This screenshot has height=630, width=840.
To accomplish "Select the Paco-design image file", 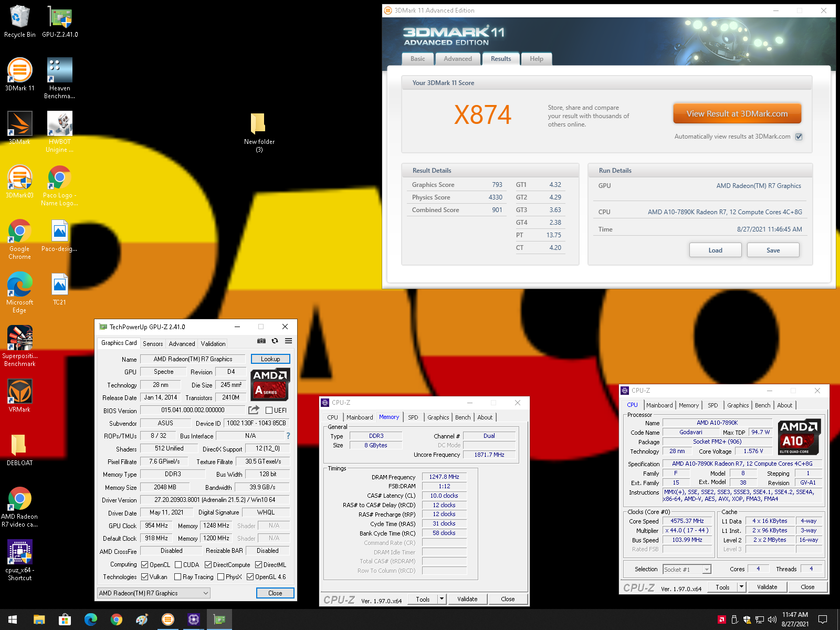I will click(x=60, y=236).
